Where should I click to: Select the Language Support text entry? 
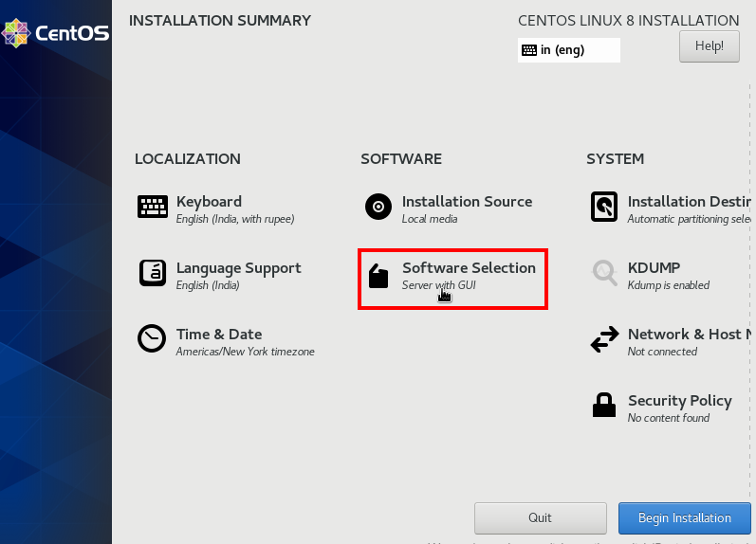[238, 268]
